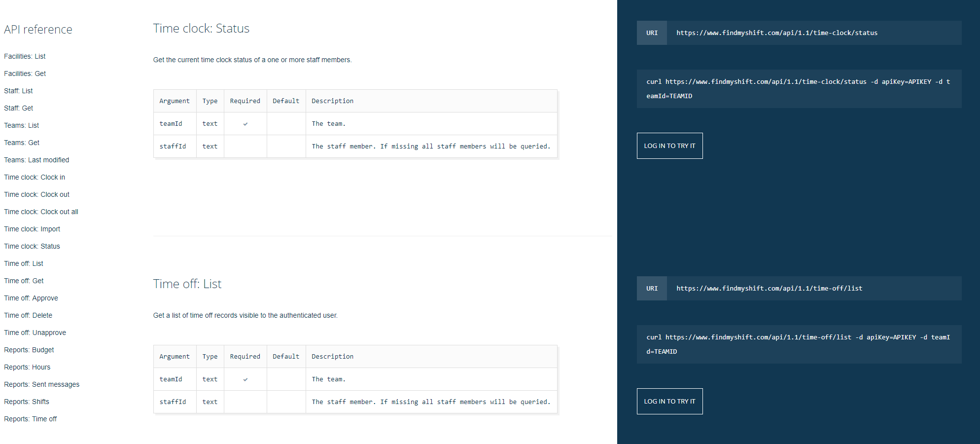Navigate to Time clock: Import section
The image size is (980, 444).
32,229
